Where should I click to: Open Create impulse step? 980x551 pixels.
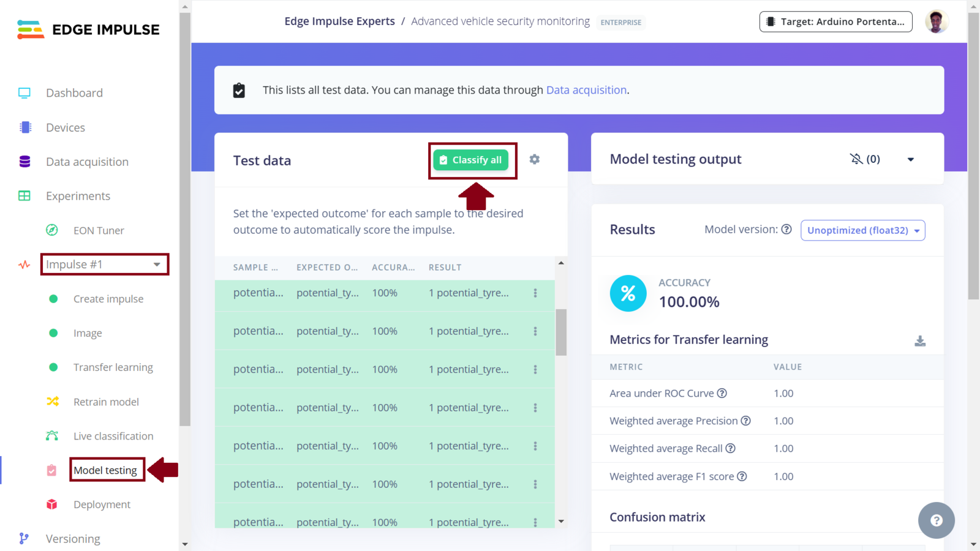coord(108,299)
